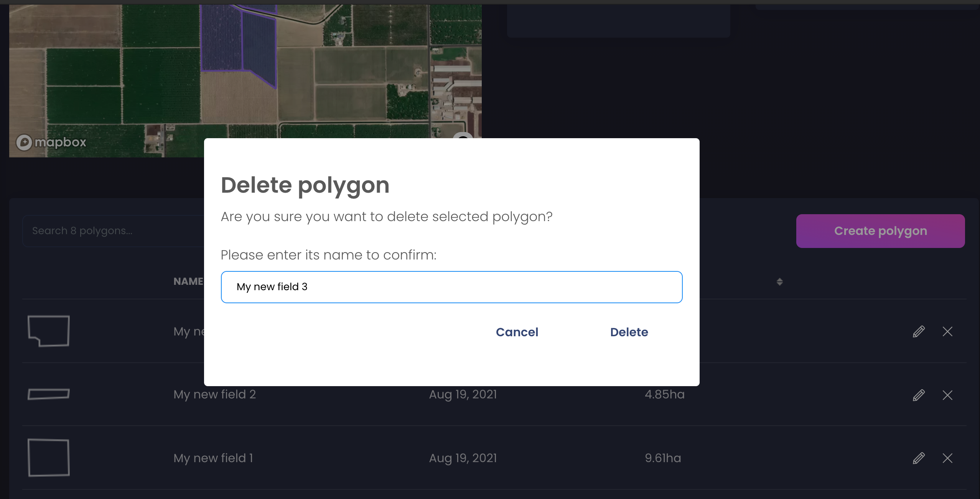Click the NAME column header

click(x=188, y=281)
